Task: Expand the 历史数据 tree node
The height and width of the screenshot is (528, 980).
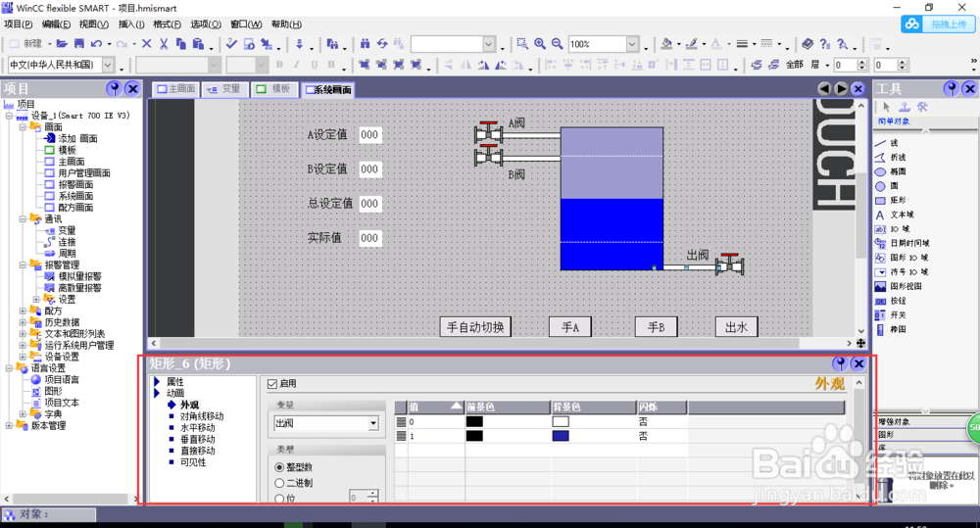Action: [x=23, y=322]
